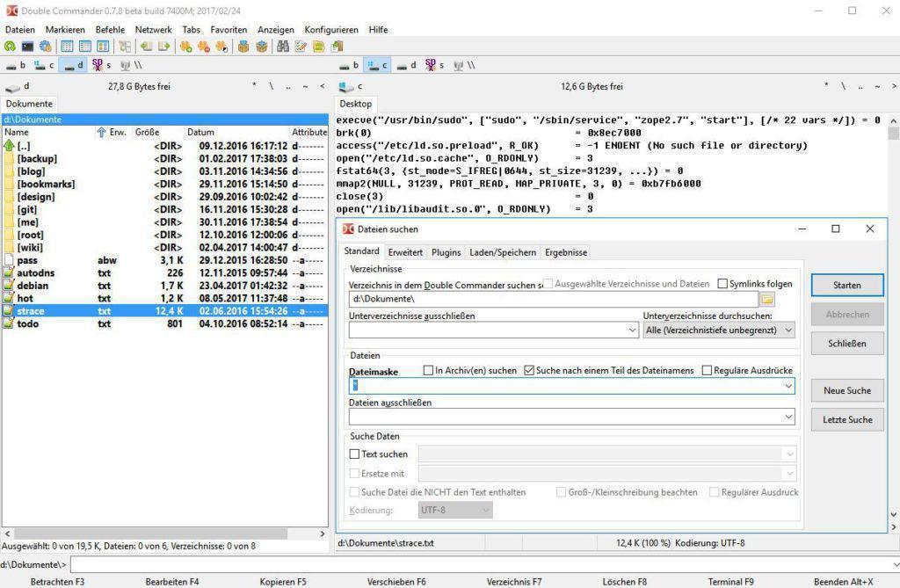Enable the Symlinks folgen checkbox

(x=722, y=284)
